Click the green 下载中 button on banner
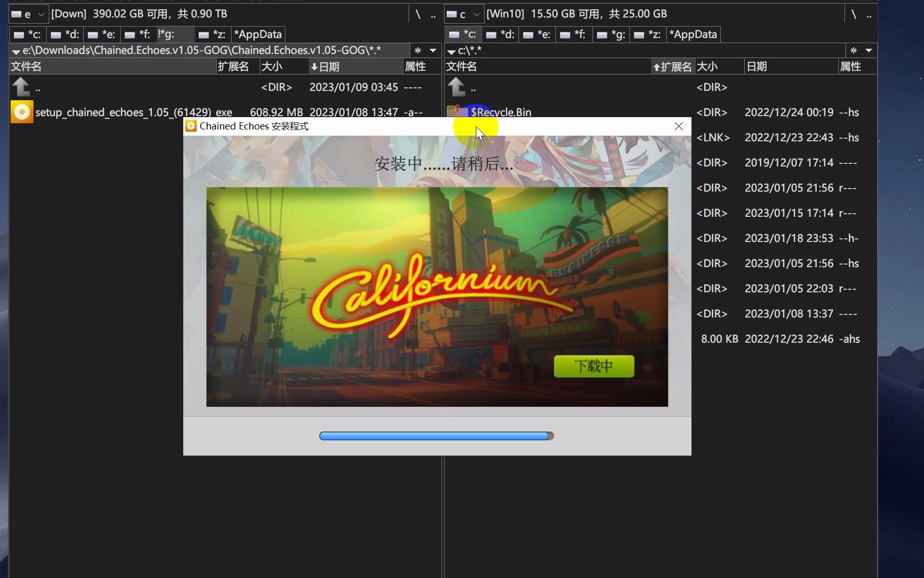 594,366
